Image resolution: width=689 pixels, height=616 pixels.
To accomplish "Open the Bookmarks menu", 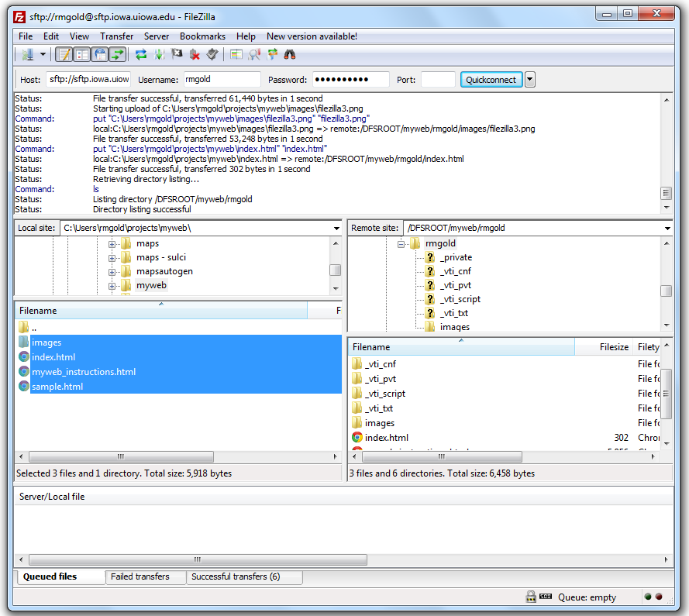I will click(x=202, y=36).
